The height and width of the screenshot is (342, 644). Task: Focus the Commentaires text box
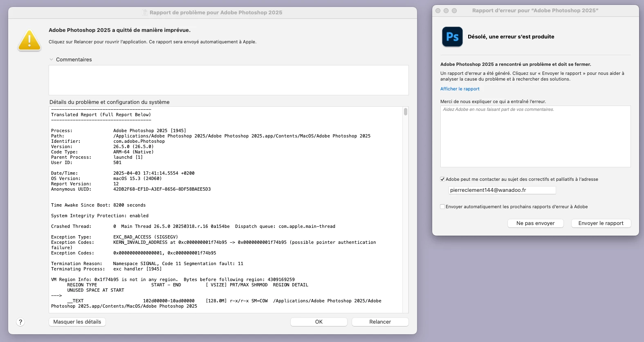(229, 80)
